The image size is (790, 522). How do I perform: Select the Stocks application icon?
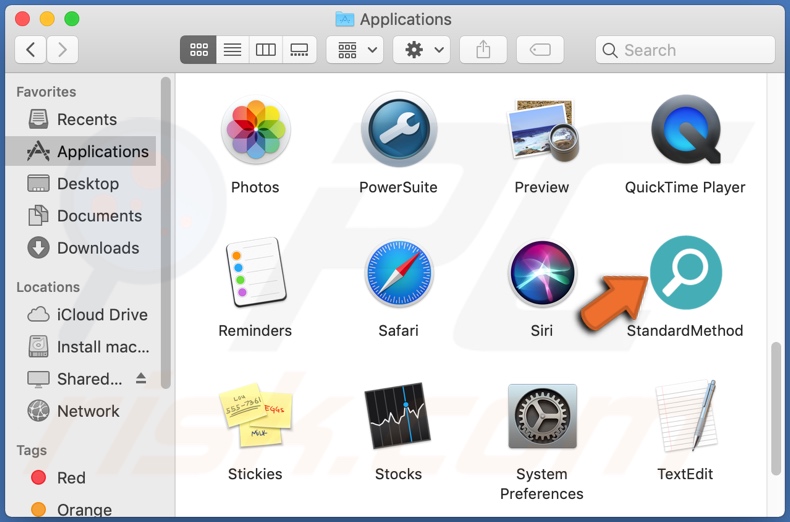[x=398, y=416]
